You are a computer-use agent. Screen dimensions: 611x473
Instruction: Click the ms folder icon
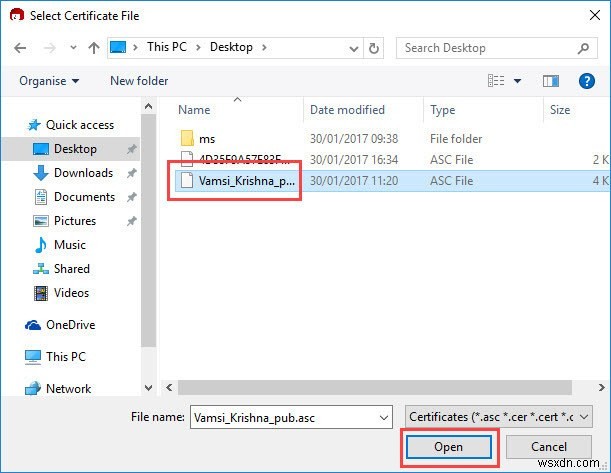[x=187, y=138]
